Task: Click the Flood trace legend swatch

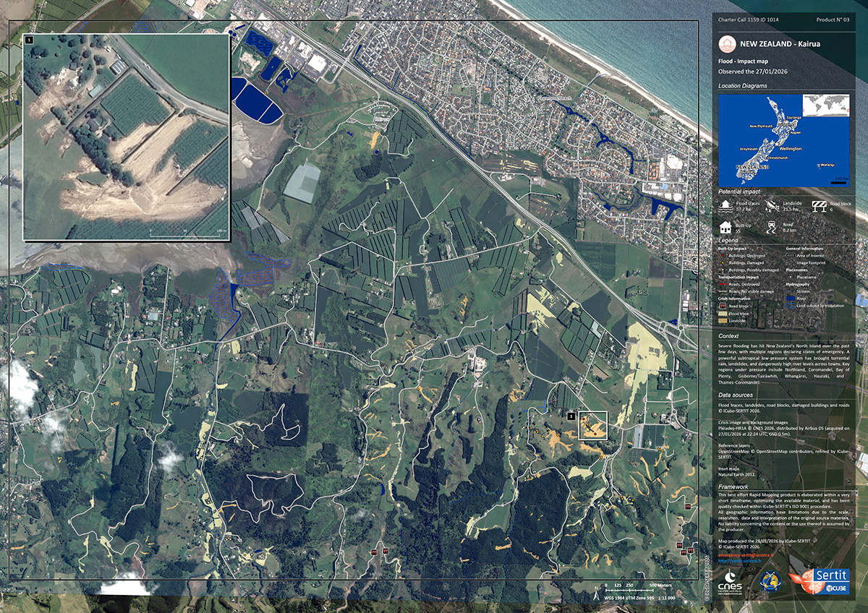Action: pyautogui.click(x=723, y=314)
